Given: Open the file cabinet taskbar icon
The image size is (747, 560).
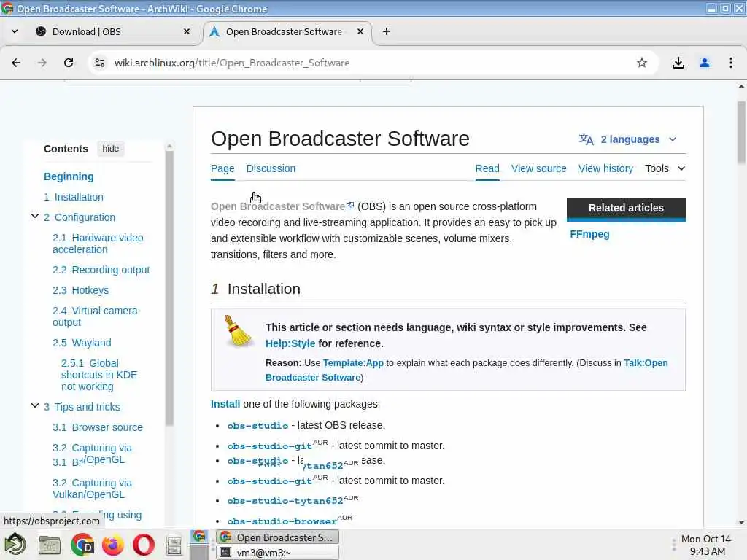Looking at the screenshot, I should 174,545.
